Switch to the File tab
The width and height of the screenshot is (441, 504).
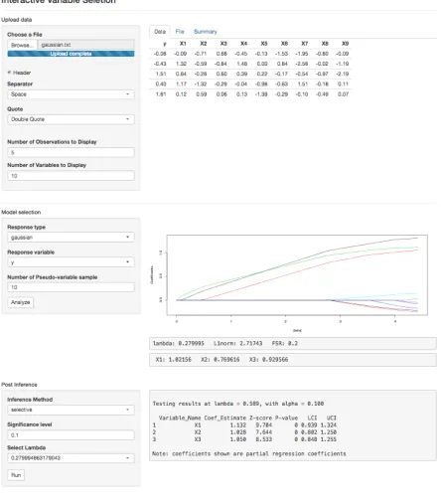pos(180,32)
